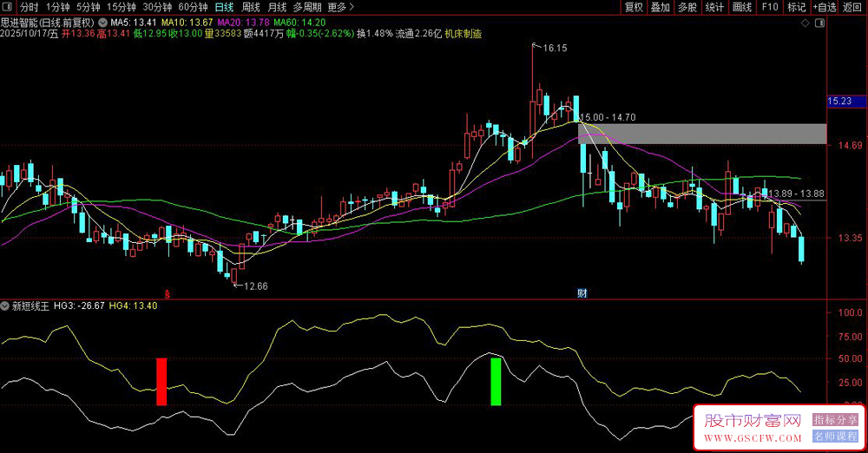Toggle the side panel icon near price axis
This screenshot has width=868, height=453.
[x=820, y=22]
